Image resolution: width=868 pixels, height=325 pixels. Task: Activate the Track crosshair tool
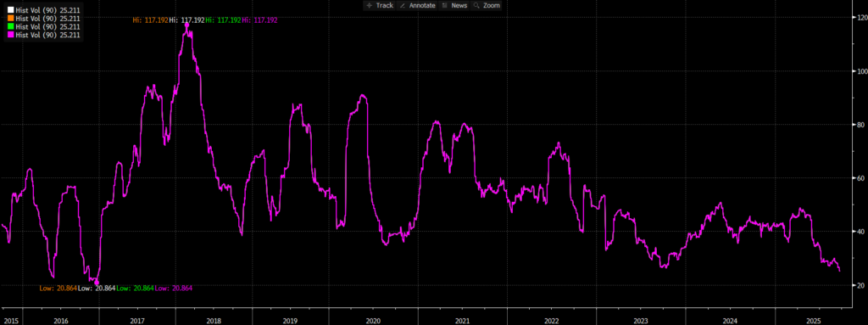click(379, 6)
